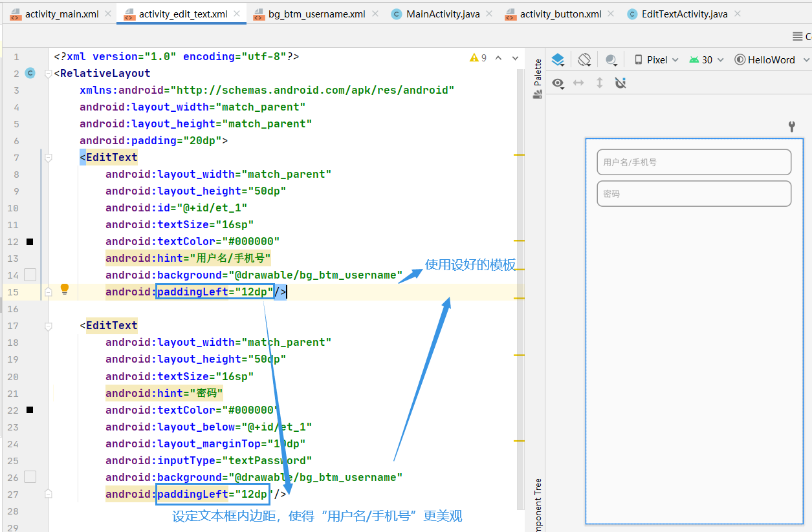
Task: Click the crossed-out magnet icon
Action: [620, 83]
